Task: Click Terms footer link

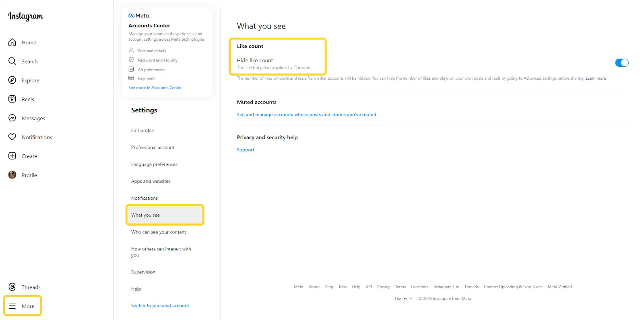Action: coord(400,287)
